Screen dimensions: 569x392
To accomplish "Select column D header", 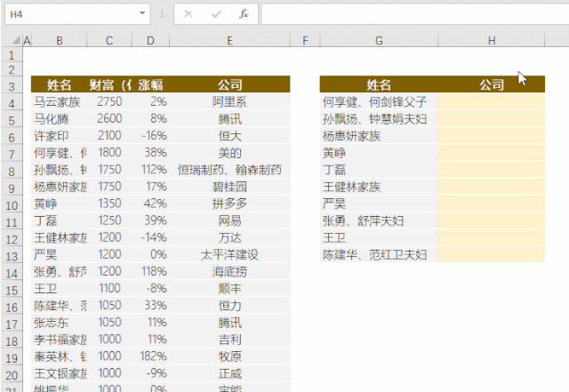I will (150, 41).
